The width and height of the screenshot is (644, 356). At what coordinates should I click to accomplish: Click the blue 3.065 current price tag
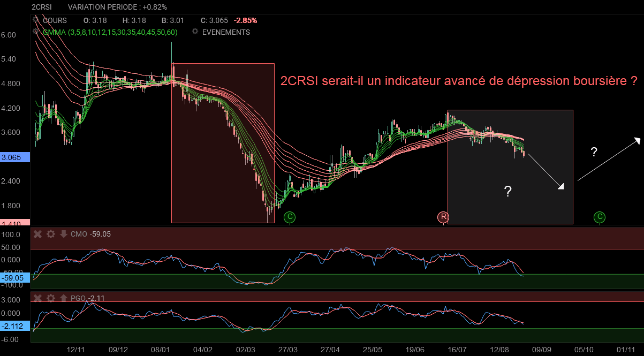click(15, 157)
